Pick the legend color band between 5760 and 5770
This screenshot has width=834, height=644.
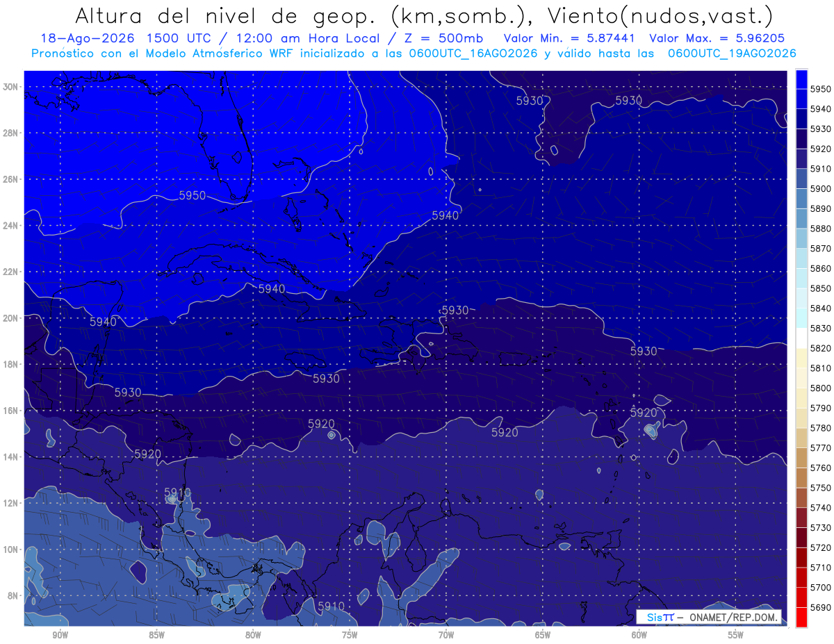(x=801, y=457)
